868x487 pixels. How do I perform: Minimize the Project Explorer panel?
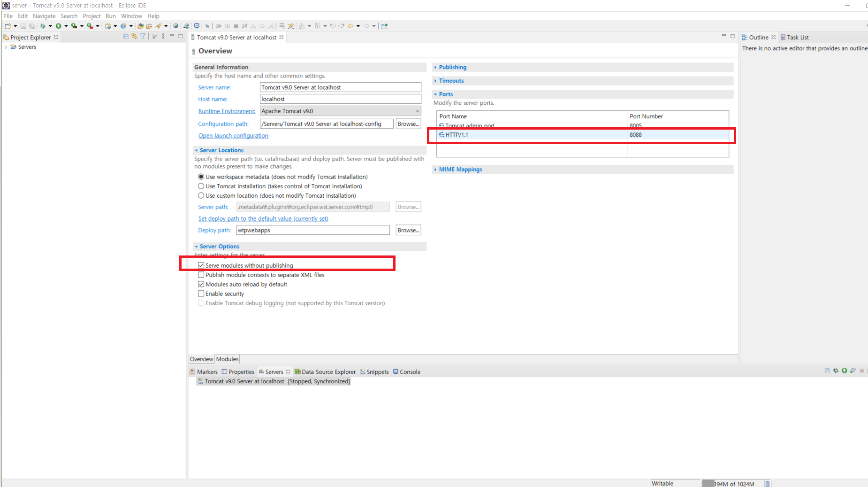(172, 36)
